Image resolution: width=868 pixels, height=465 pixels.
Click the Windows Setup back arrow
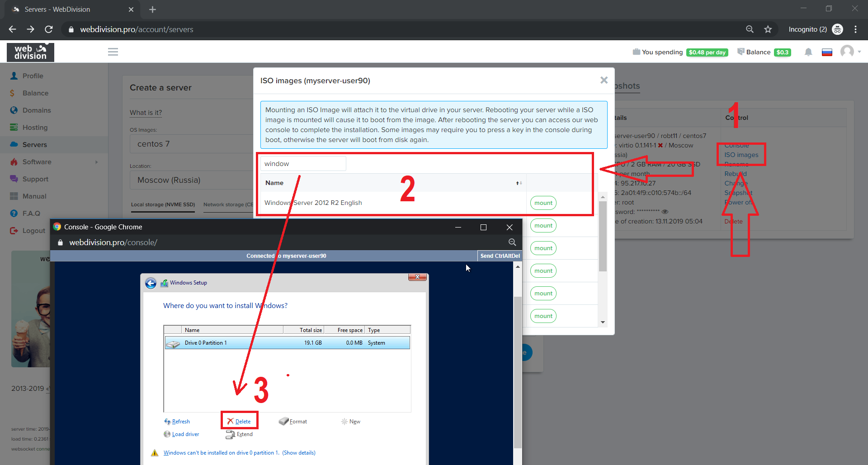coord(151,283)
